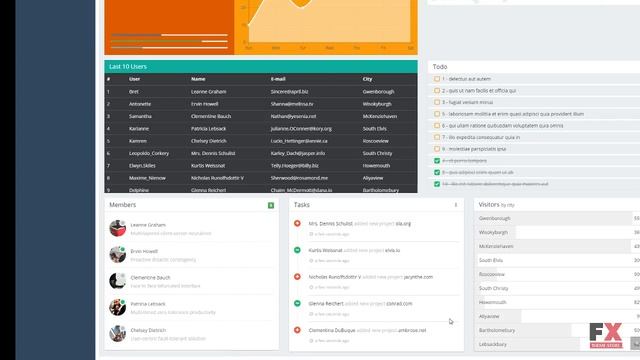Click username 'Leopoldo_Corkery' in users table
Image resolution: width=640 pixels, height=360 pixels.
pyautogui.click(x=149, y=153)
